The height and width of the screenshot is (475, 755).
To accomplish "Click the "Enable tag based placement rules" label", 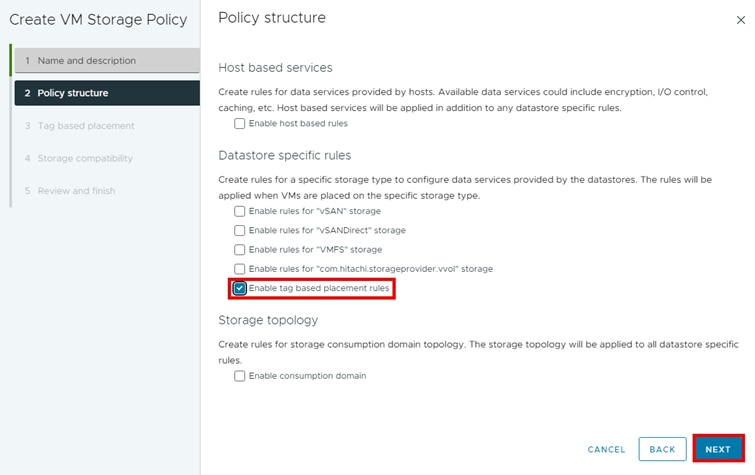I will pos(319,288).
